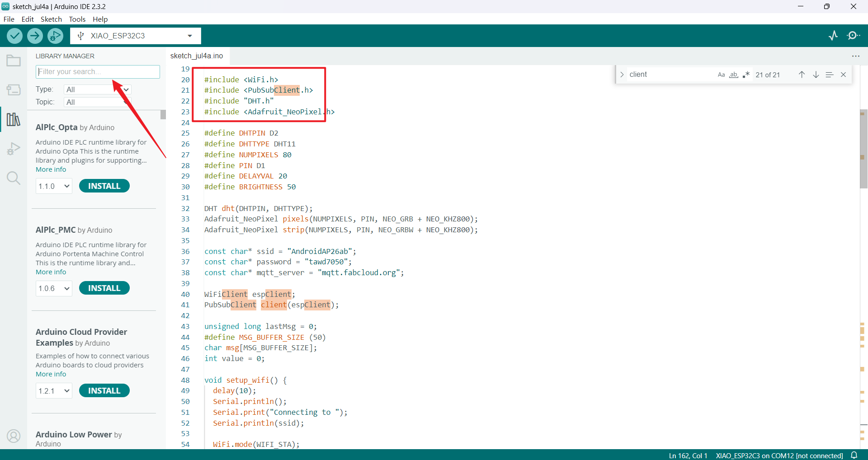Install the AlPlc_PMC library

tap(104, 288)
